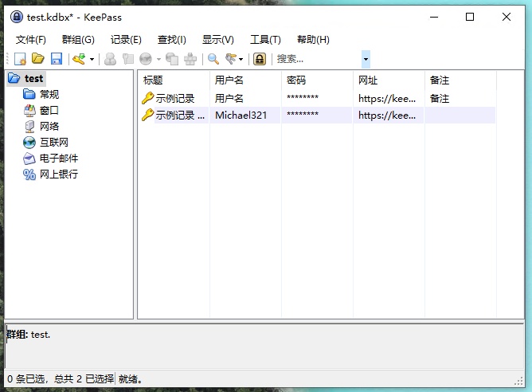Open the Add entry dropdown arrow
The width and height of the screenshot is (532, 392).
click(92, 59)
